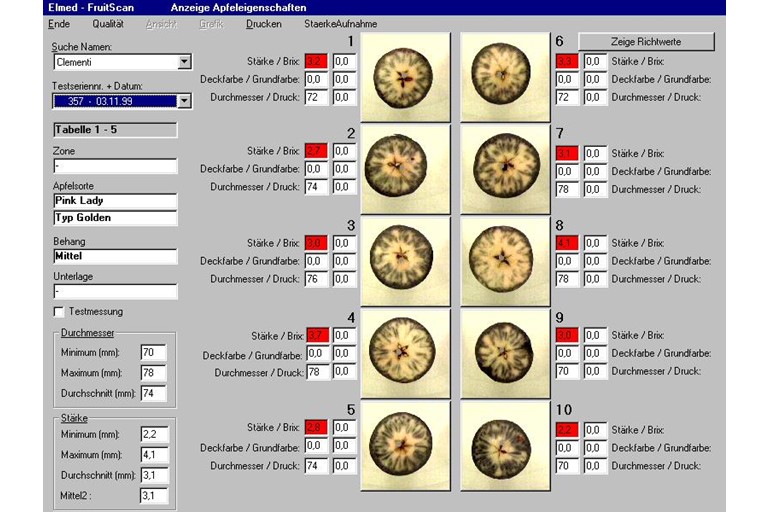
Task: Click red Stärke value 2,2 of apple 10
Action: [567, 430]
